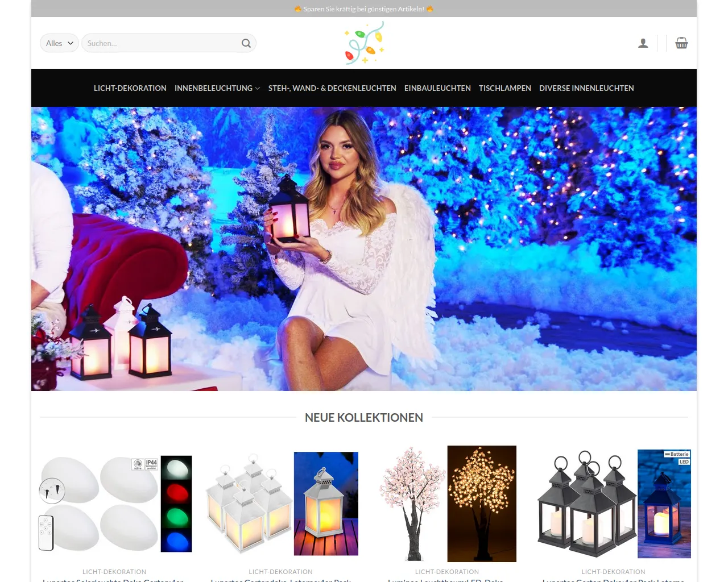Click the angel lantern hero banner
The height and width of the screenshot is (582, 728).
[x=364, y=249]
